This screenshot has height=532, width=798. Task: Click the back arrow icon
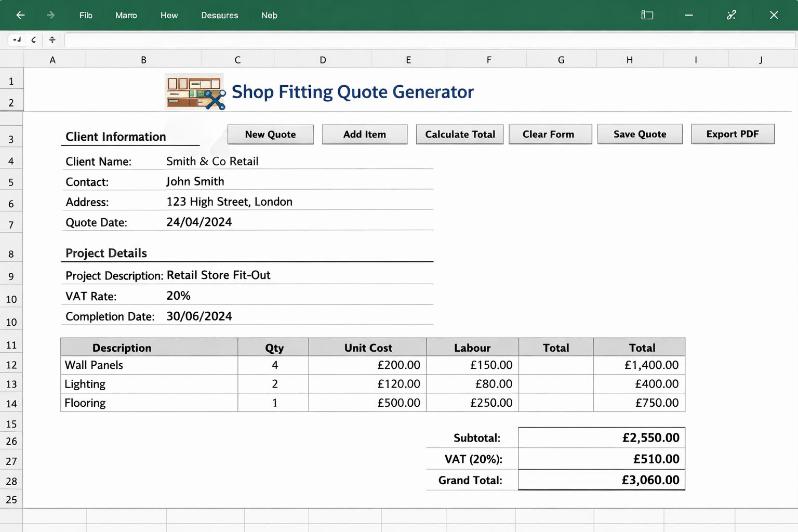pyautogui.click(x=20, y=15)
